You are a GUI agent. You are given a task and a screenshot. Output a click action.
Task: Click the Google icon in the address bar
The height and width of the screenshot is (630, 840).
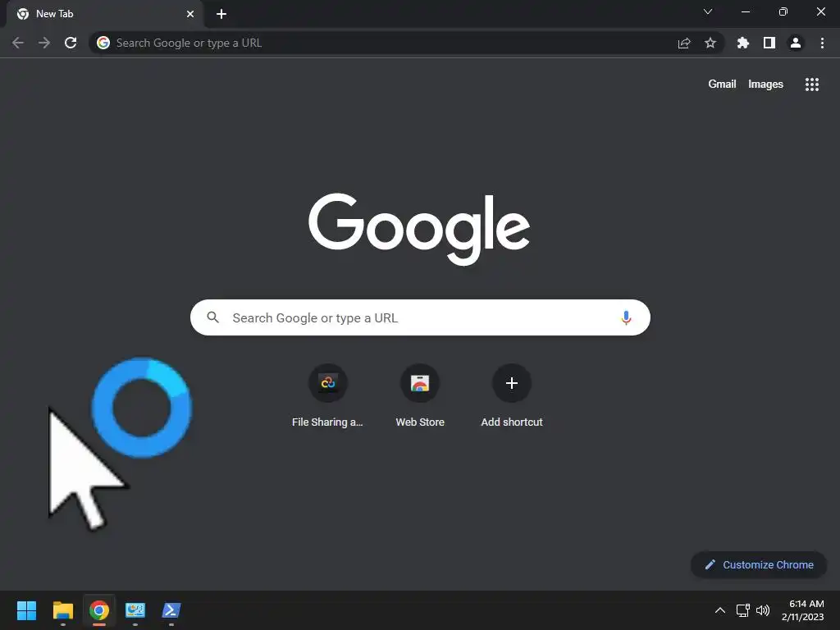(103, 43)
